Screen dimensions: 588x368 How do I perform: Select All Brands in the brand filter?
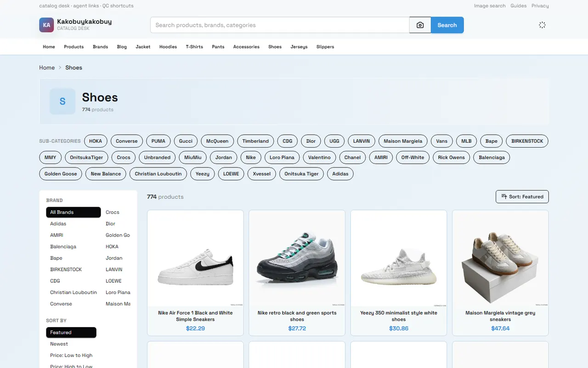click(73, 212)
